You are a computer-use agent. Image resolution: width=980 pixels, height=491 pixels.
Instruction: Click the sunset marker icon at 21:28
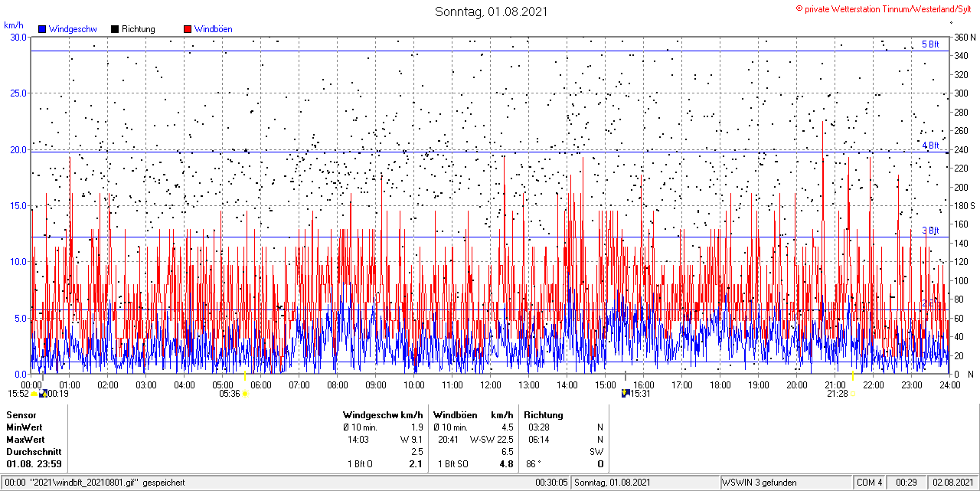(853, 394)
